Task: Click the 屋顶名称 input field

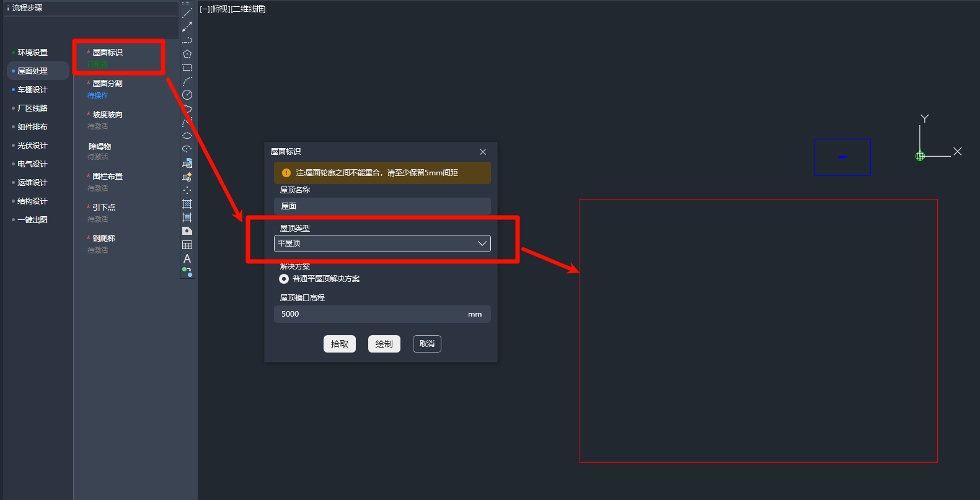Action: (382, 206)
